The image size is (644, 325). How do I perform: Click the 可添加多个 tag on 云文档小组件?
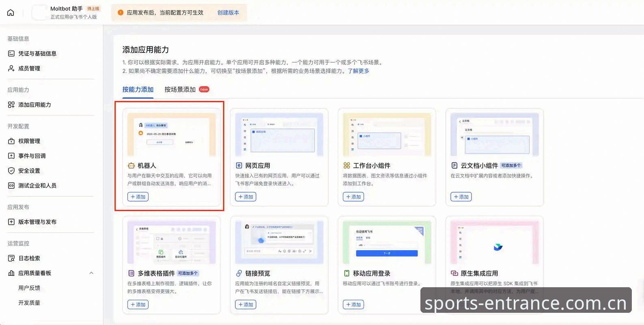tap(511, 165)
